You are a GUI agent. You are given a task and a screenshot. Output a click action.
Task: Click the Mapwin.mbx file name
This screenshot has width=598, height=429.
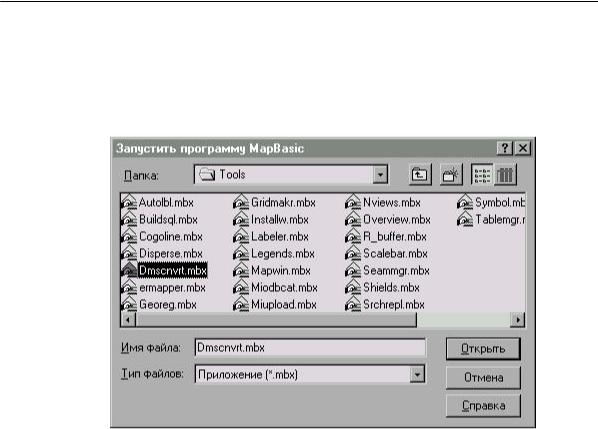281,271
